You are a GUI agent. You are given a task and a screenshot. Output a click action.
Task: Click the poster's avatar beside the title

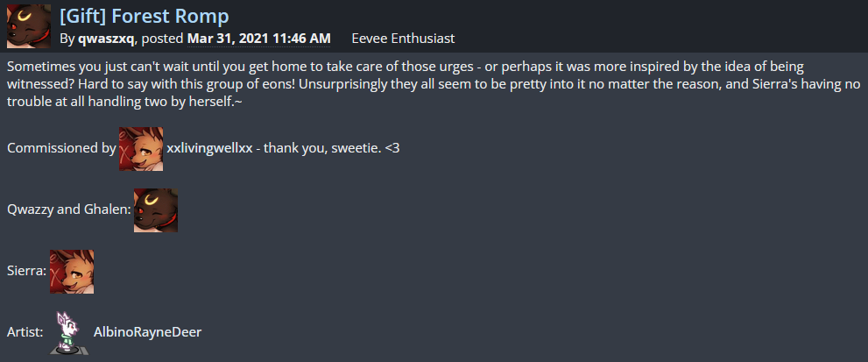coord(29,25)
